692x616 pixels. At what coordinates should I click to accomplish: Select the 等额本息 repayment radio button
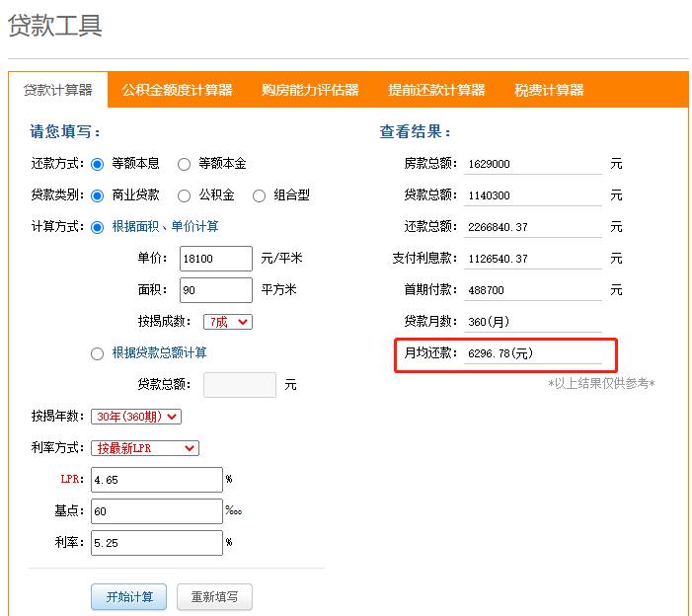(x=97, y=165)
